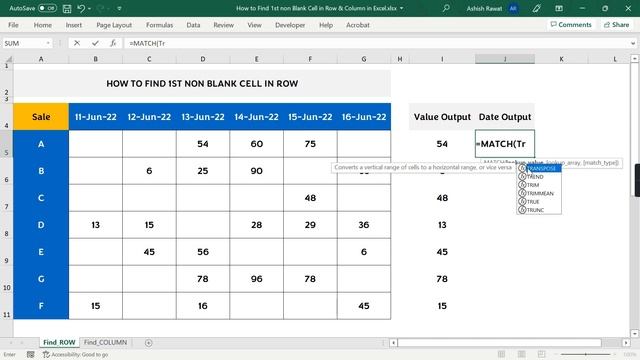This screenshot has width=640, height=360.
Task: Click the 13-Jun-22 date header cell
Action: point(203,117)
